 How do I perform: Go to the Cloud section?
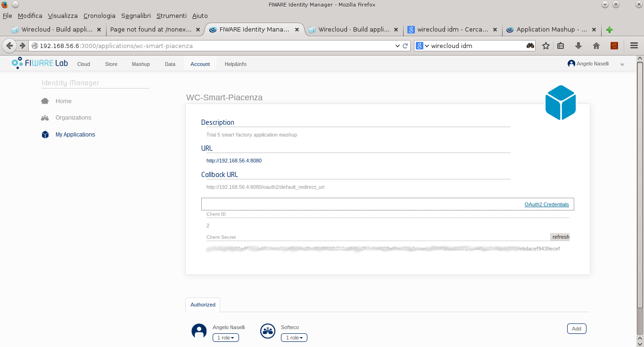click(x=83, y=64)
